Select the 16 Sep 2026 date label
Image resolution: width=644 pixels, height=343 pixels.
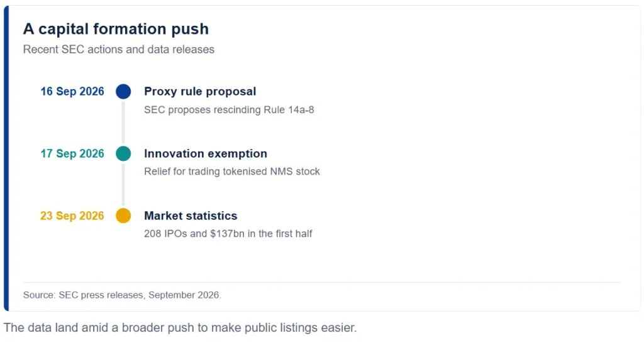pos(72,92)
